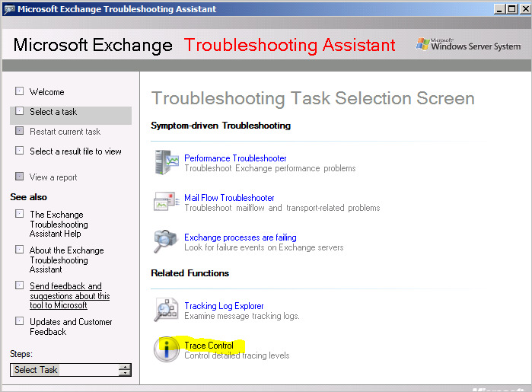Click 'Troubleshoot Exchange performance problems' description
Viewport: 532px width, 392px height.
tap(269, 168)
